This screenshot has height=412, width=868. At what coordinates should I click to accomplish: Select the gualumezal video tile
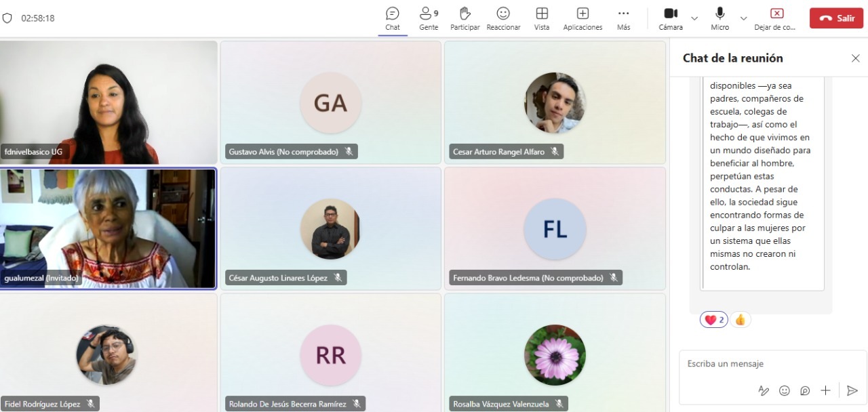(108, 228)
